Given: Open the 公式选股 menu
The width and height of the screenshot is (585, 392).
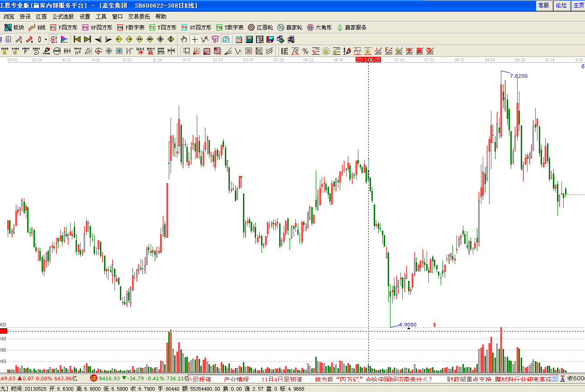Looking at the screenshot, I should 63,17.
